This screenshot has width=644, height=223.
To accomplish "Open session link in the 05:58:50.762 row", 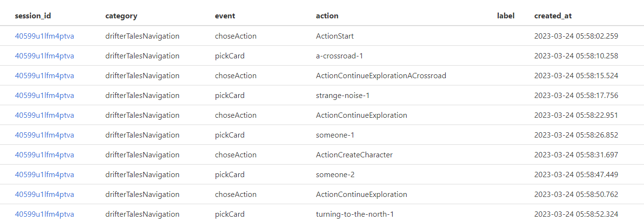I will (x=44, y=194).
